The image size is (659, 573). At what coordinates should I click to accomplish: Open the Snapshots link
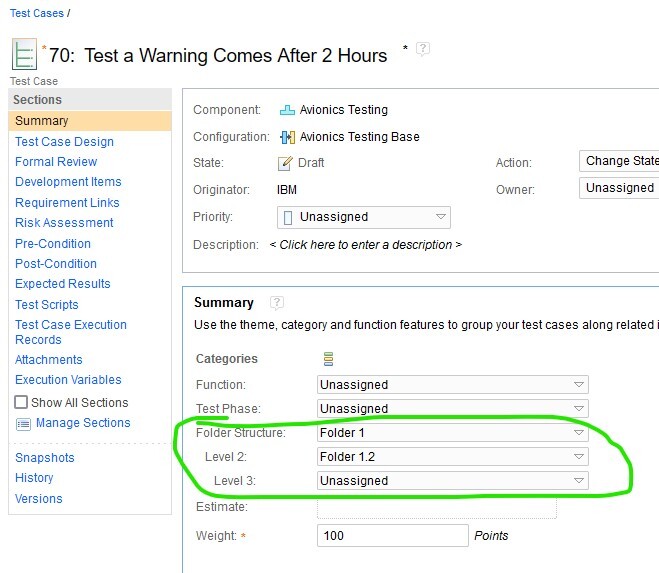[x=44, y=458]
